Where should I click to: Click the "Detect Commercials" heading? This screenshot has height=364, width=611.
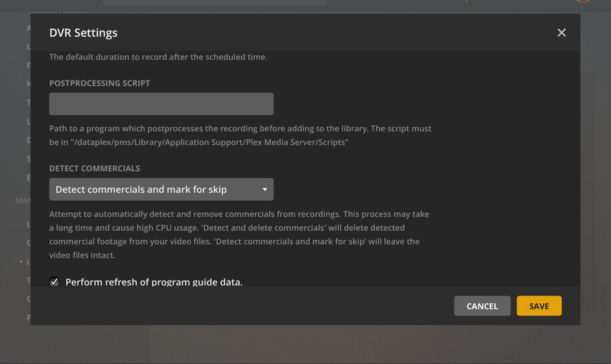tap(95, 169)
